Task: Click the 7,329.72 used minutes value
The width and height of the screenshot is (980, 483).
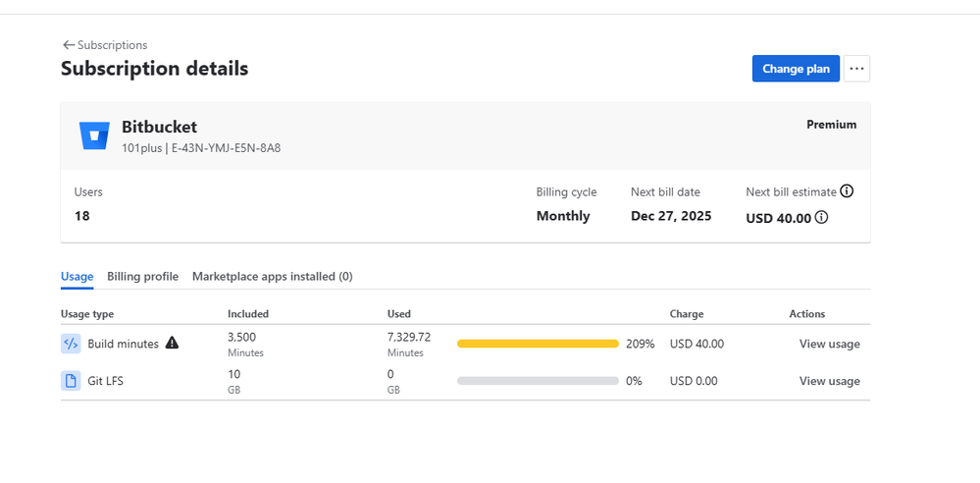Action: tap(409, 337)
